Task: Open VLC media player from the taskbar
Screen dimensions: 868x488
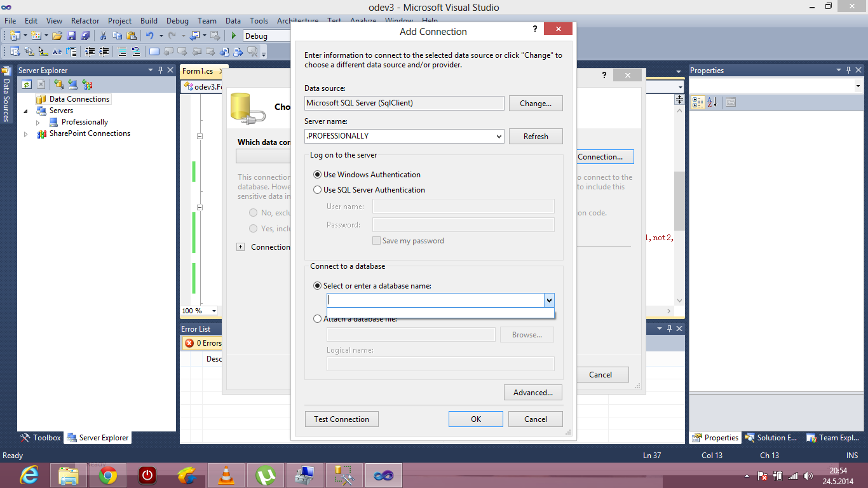Action: coord(226,475)
